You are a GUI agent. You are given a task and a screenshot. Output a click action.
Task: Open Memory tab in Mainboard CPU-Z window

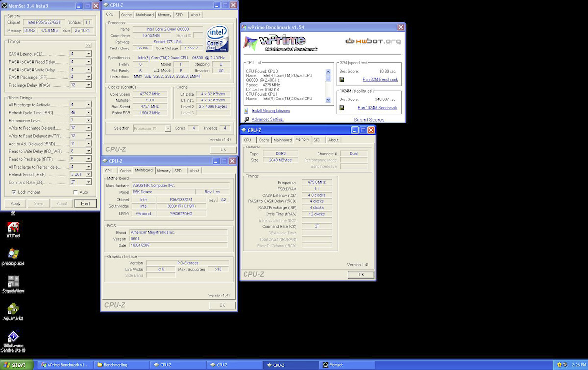[x=164, y=171]
